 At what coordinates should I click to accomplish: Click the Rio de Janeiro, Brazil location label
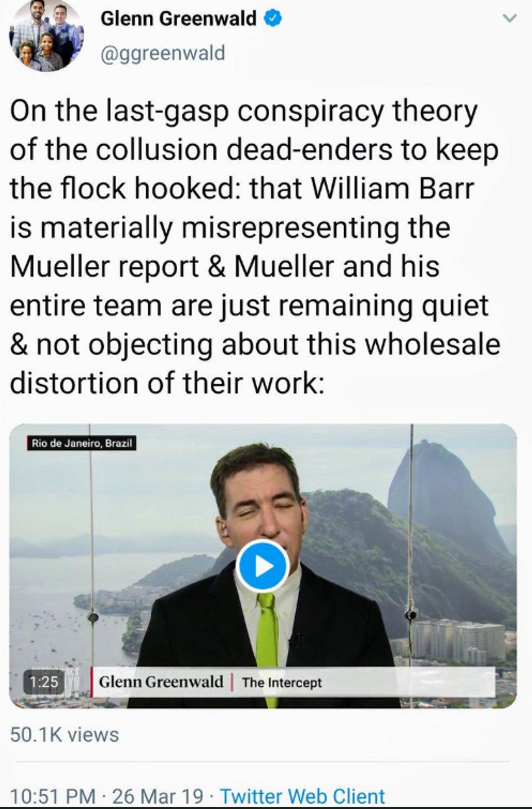[x=81, y=443]
